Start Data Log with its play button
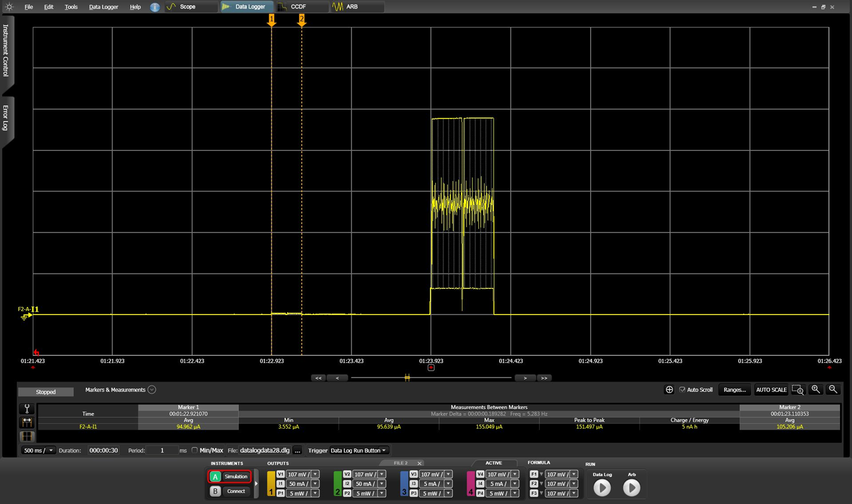The height and width of the screenshot is (504, 852). point(602,488)
